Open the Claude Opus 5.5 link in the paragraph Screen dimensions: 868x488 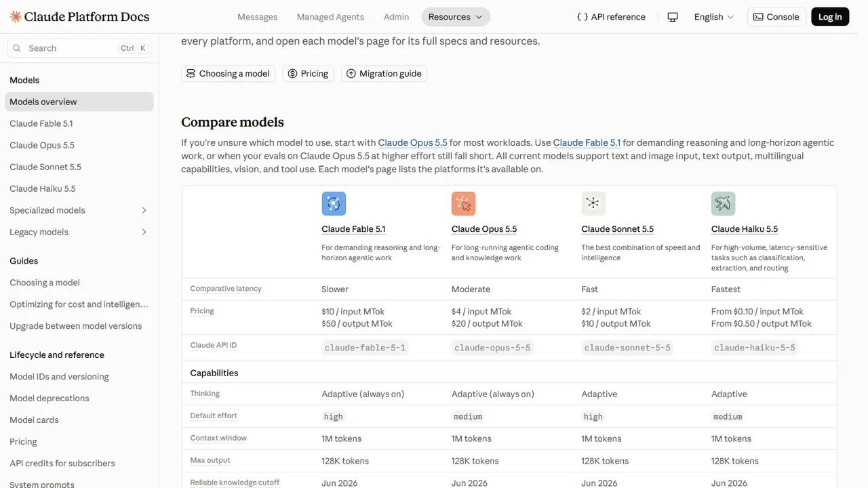412,142
